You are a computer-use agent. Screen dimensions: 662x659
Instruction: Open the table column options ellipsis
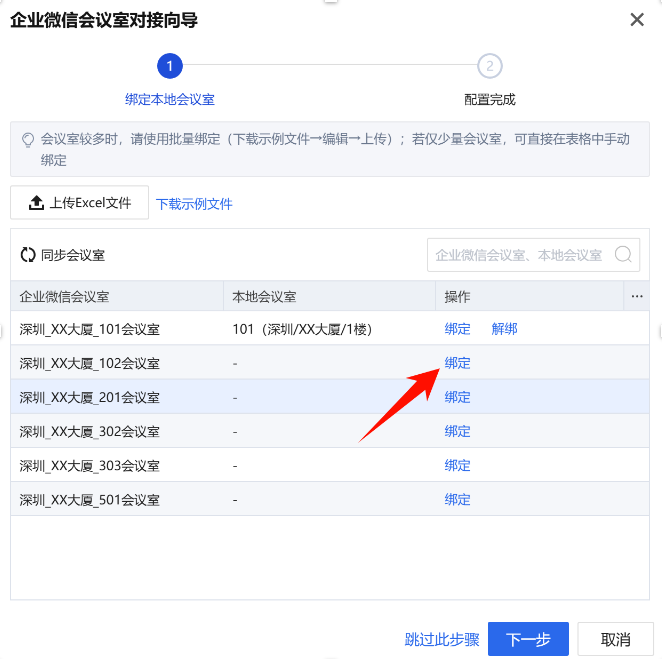637,297
